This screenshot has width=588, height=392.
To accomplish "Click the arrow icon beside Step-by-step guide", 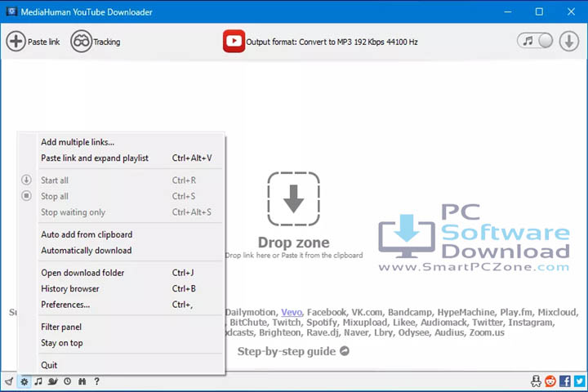I will click(345, 351).
